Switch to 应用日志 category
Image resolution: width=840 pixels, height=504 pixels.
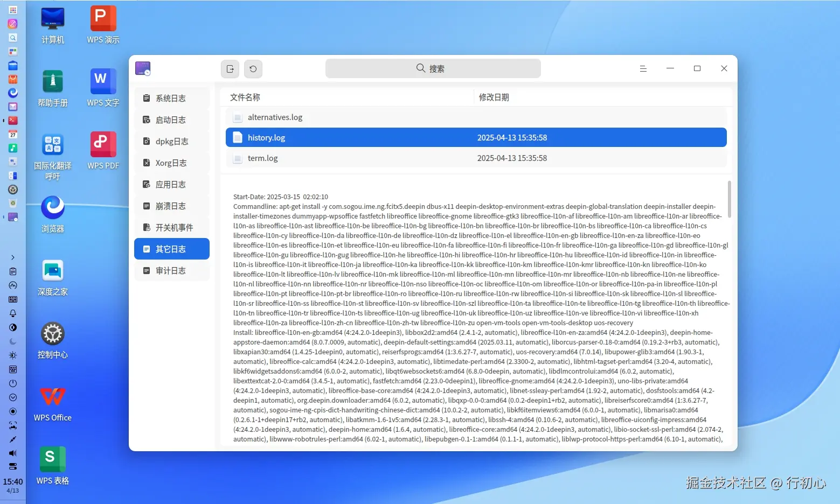click(171, 184)
